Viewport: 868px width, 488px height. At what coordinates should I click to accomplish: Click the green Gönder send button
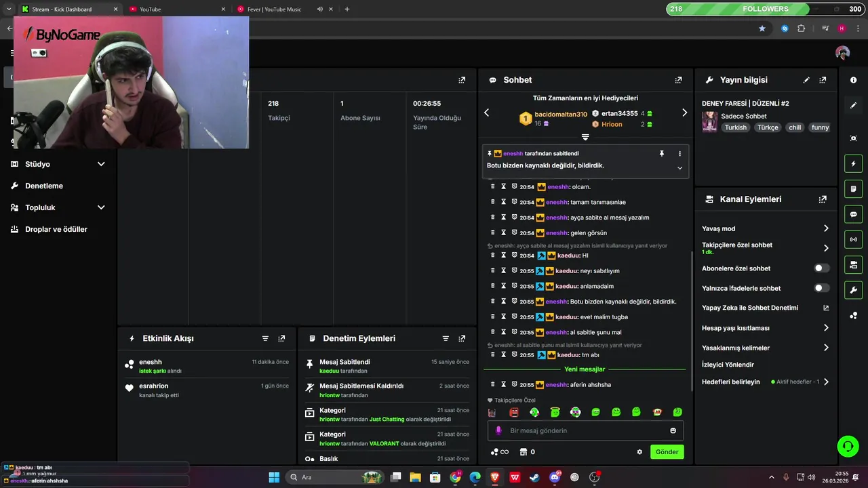coord(667,452)
